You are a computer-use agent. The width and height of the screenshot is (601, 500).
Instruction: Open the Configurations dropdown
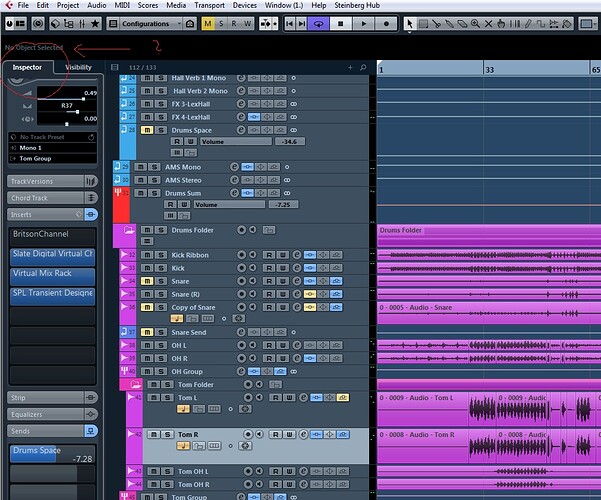click(151, 24)
